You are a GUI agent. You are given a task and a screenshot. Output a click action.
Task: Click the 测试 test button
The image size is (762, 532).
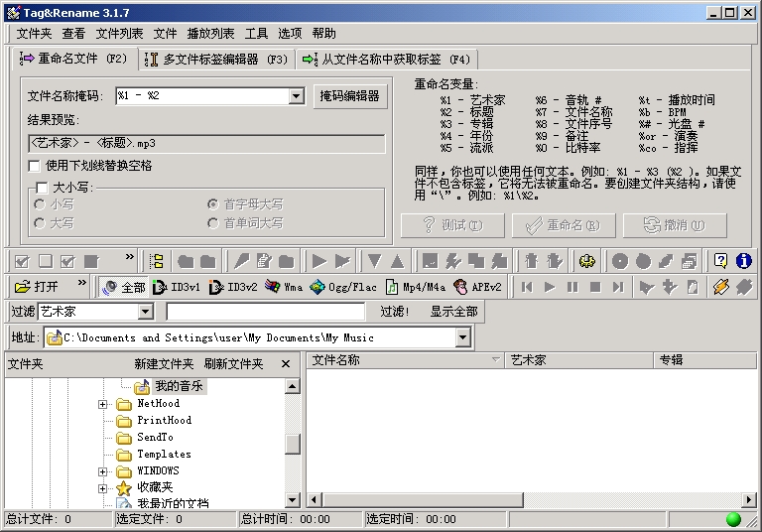pyautogui.click(x=452, y=225)
